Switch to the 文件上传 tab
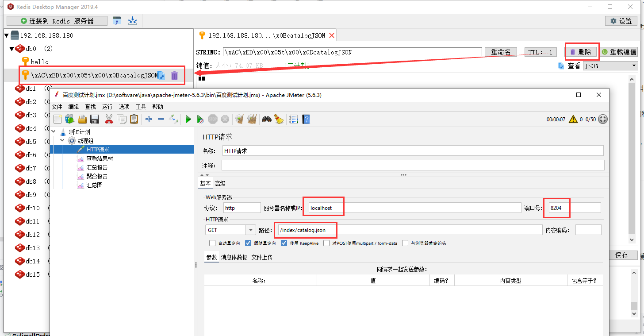Image resolution: width=644 pixels, height=336 pixels. point(262,257)
